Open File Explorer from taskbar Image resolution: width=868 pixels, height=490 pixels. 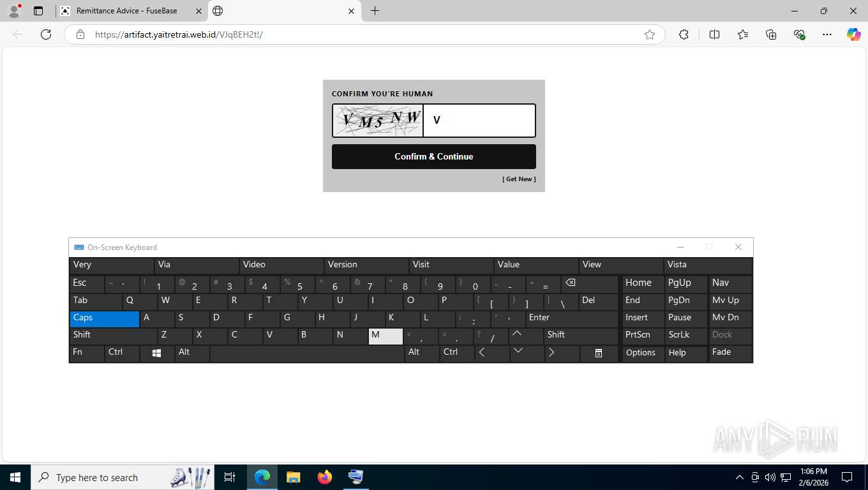(x=293, y=477)
